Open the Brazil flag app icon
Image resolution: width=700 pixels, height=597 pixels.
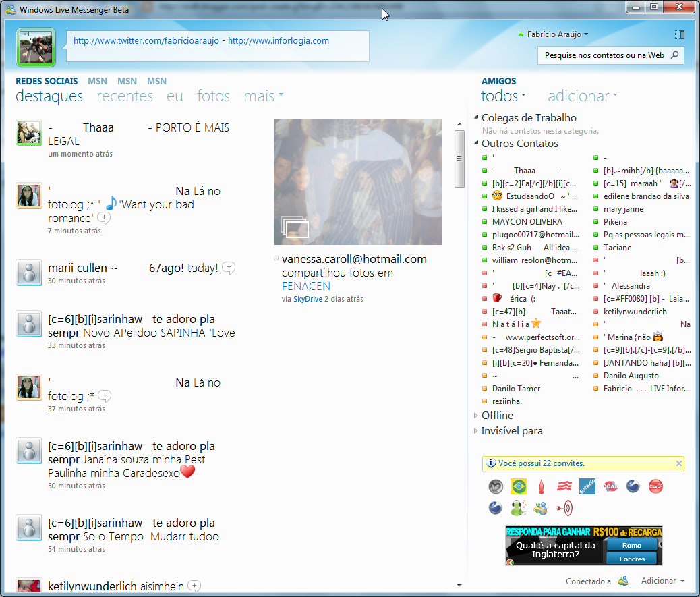click(x=519, y=486)
